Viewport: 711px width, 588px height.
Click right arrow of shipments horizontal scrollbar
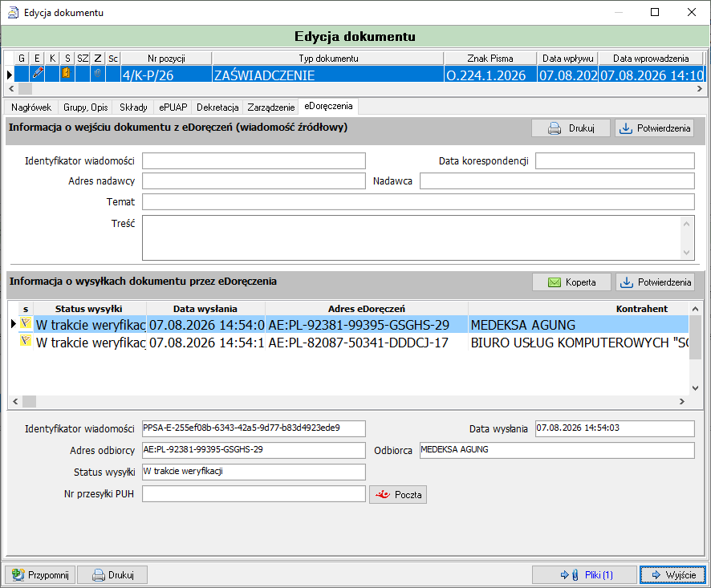(681, 401)
